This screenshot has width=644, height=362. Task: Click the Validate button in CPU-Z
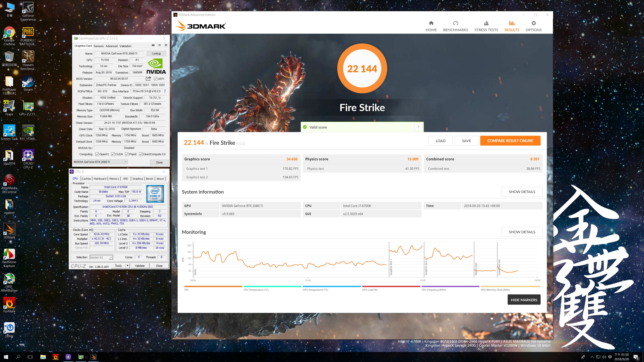(x=140, y=266)
